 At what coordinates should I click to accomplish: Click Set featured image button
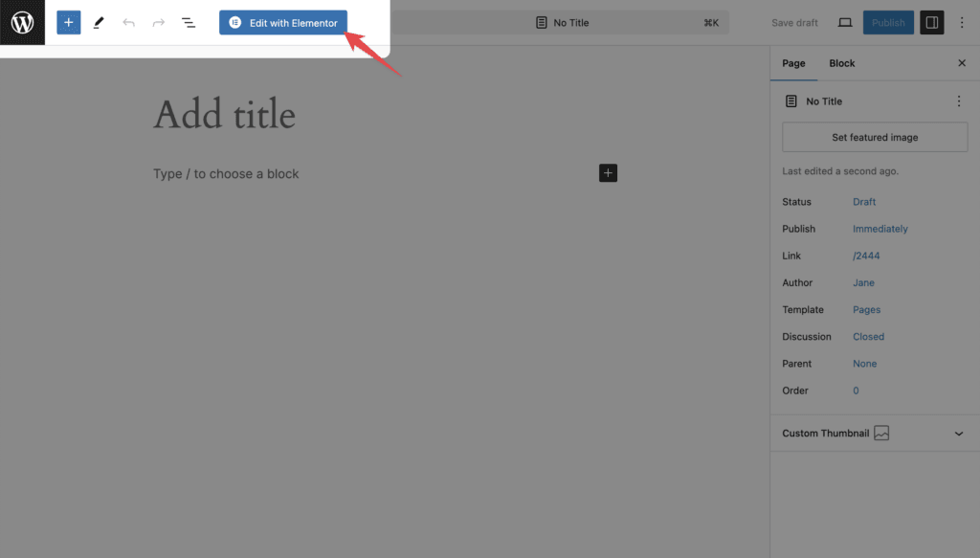[875, 138]
